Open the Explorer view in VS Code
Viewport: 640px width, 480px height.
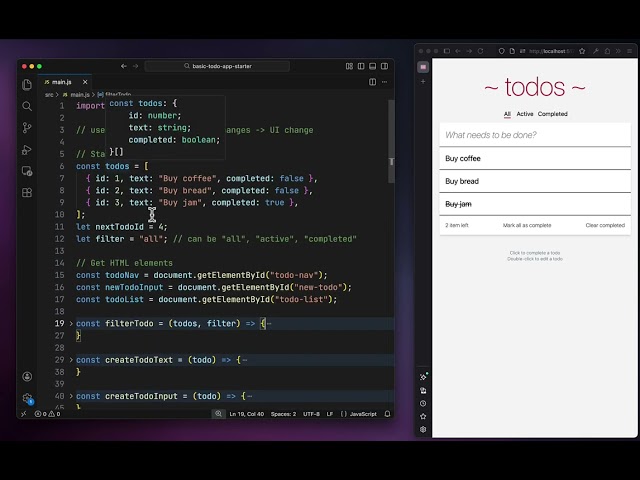pos(27,84)
